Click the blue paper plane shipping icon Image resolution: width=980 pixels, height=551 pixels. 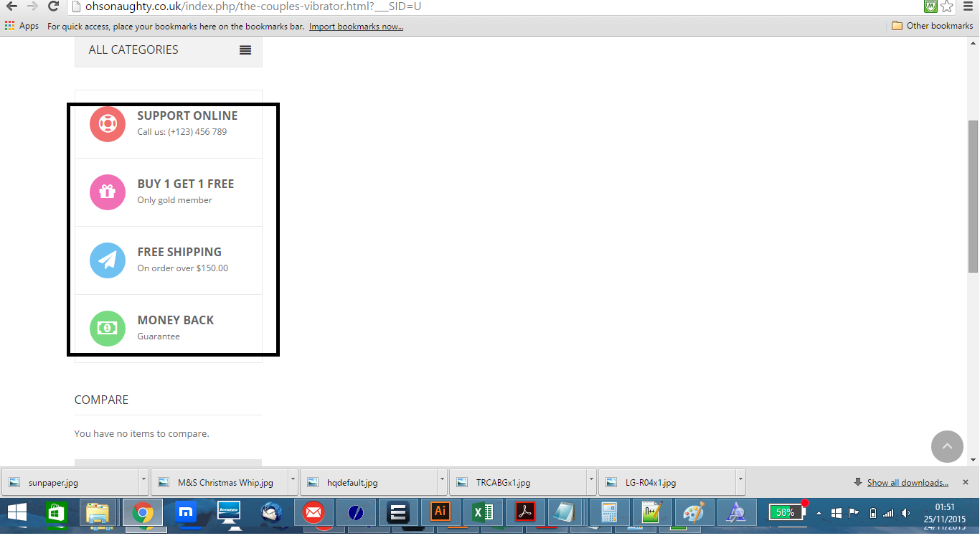(x=108, y=260)
